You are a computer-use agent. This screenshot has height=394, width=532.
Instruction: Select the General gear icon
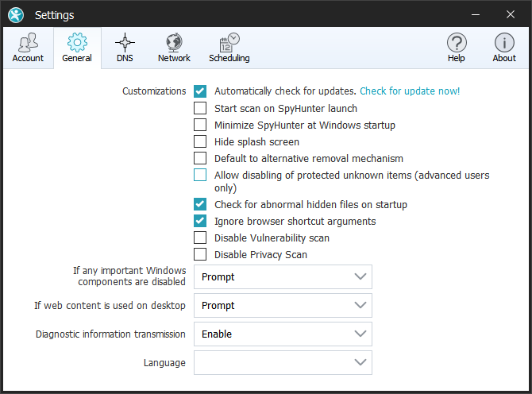click(x=77, y=43)
